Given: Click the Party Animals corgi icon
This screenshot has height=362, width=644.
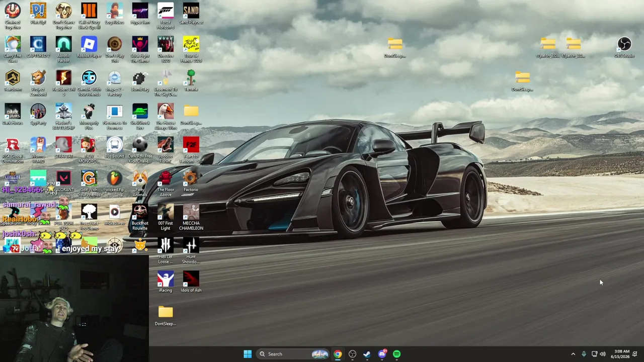Looking at the screenshot, I should [x=140, y=184].
